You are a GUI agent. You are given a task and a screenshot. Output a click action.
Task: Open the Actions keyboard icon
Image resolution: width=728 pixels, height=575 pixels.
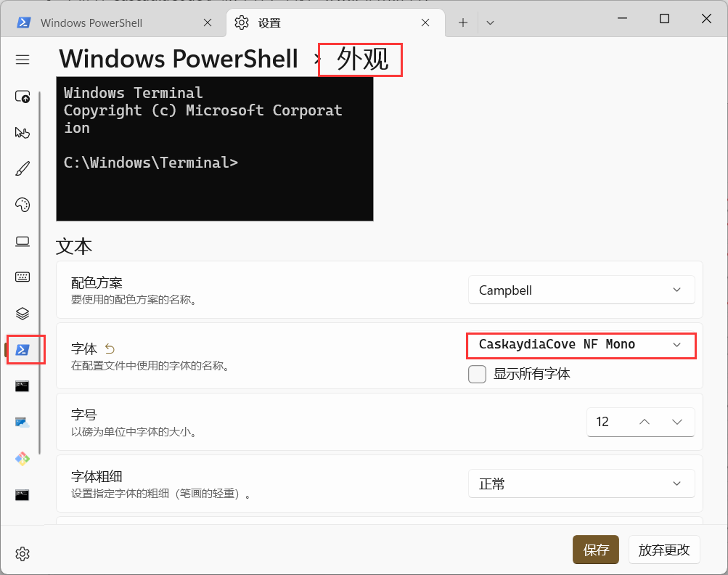23,277
